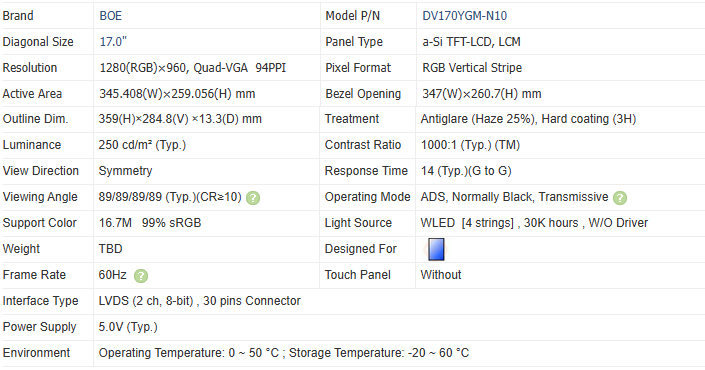Click the 17.0" diagonal size link

click(113, 42)
